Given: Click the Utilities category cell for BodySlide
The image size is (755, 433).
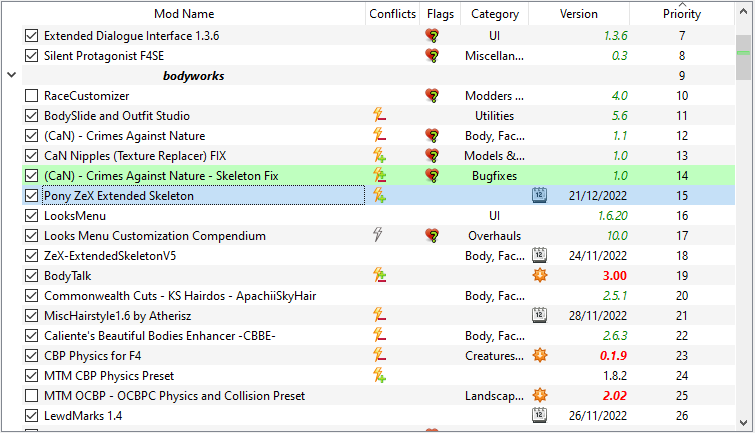Looking at the screenshot, I should pos(495,116).
